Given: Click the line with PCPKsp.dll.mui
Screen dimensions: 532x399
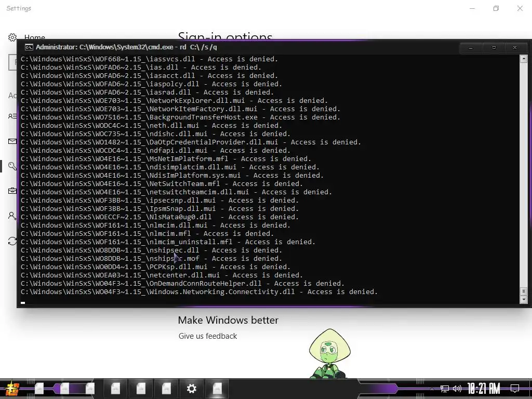Looking at the screenshot, I should click(x=155, y=267).
